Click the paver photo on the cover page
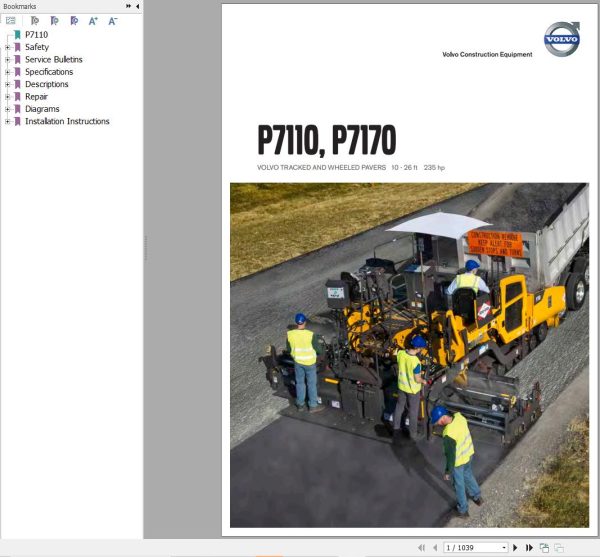The image size is (600, 557). 409,355
